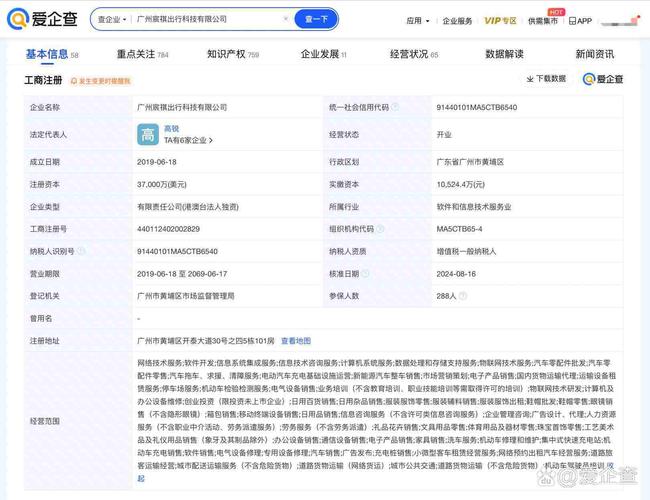Select industry 软件和信息技术服务业
Viewport: 650px width, 500px height.
(x=474, y=207)
